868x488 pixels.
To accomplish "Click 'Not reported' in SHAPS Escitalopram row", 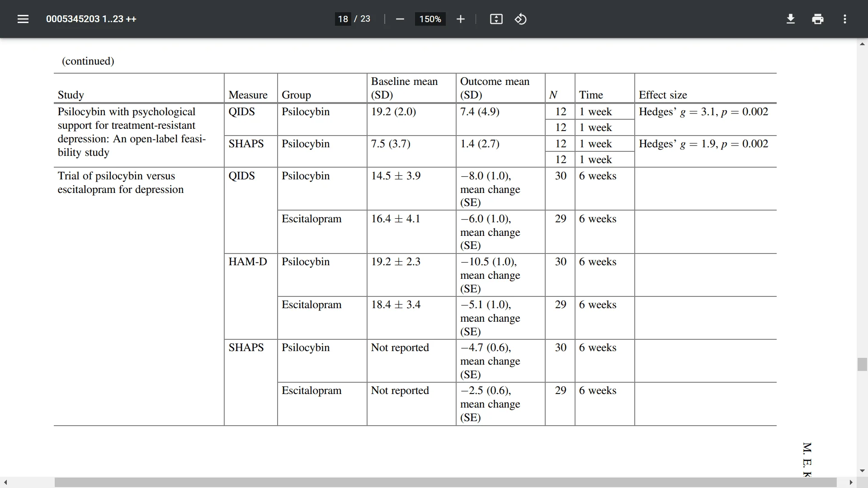I will (x=400, y=390).
